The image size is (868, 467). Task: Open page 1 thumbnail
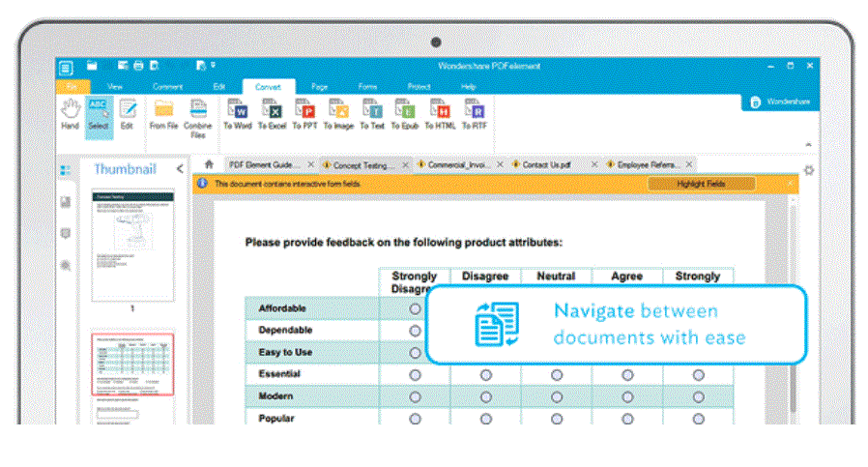coord(132,246)
